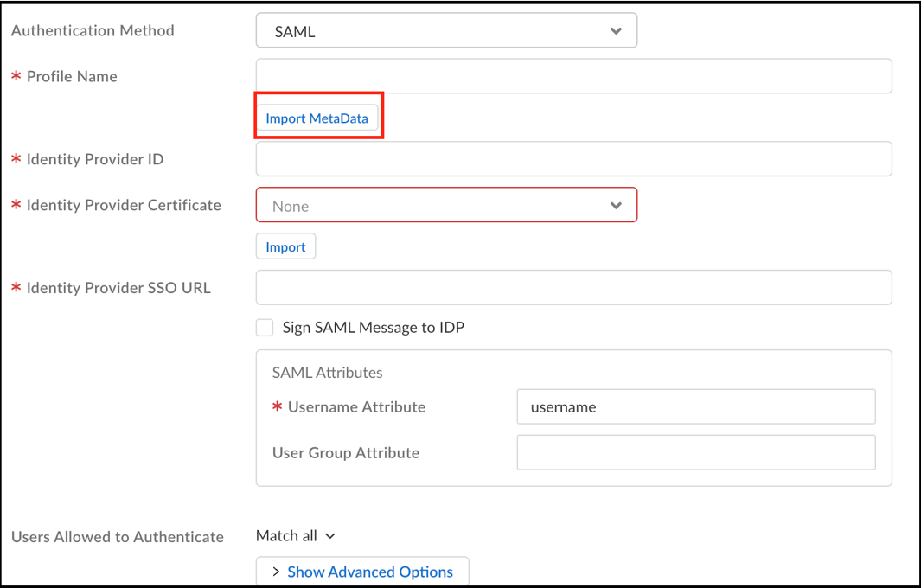Click the chevron arrow in Certificate dropdown
The width and height of the screenshot is (921, 588).
tap(616, 206)
